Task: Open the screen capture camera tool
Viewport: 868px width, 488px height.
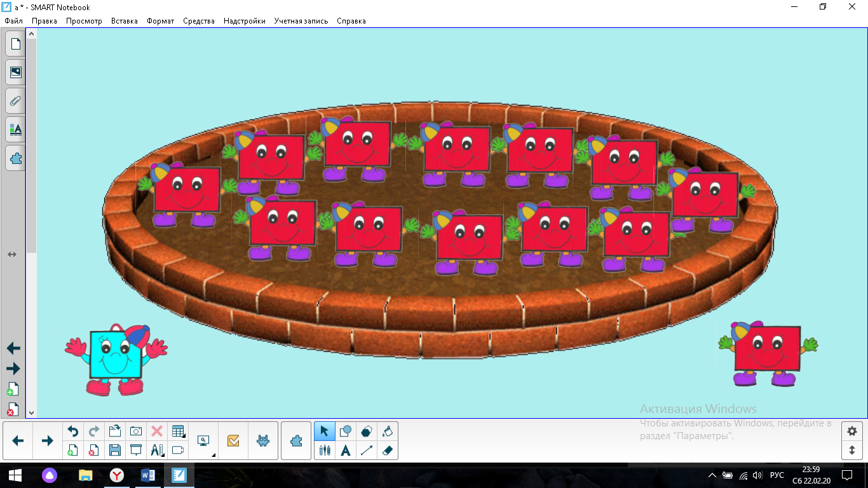Action: [x=136, y=431]
